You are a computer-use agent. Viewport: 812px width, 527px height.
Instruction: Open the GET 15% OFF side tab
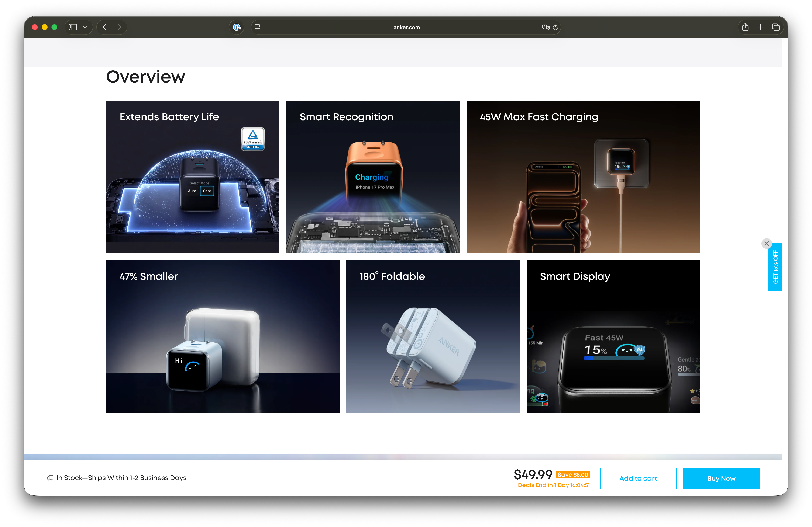point(775,267)
